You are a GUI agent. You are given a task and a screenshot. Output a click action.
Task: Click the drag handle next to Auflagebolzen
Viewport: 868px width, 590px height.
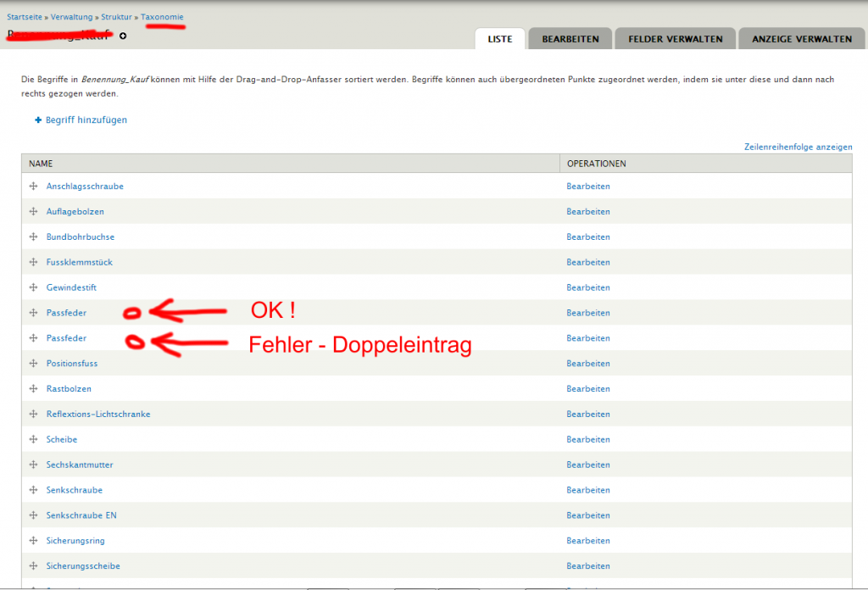point(34,212)
